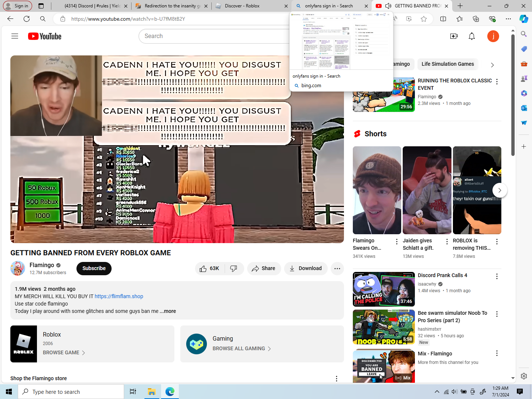Subscribe to the Flamingo channel
The height and width of the screenshot is (399, 532).
tap(94, 269)
